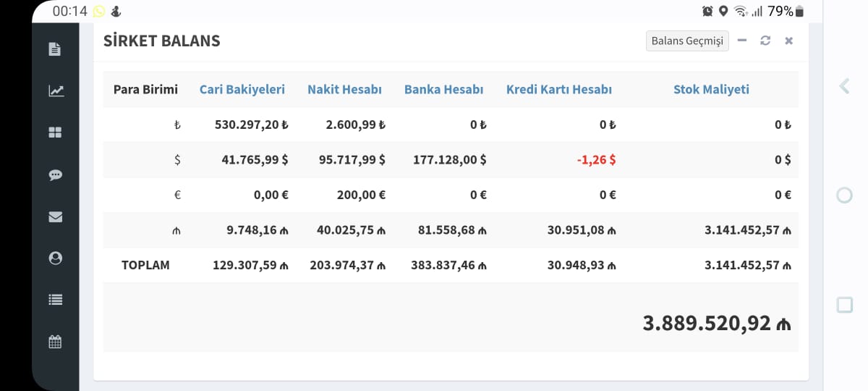
Task: Open the list icon in sidebar
Action: (x=55, y=300)
